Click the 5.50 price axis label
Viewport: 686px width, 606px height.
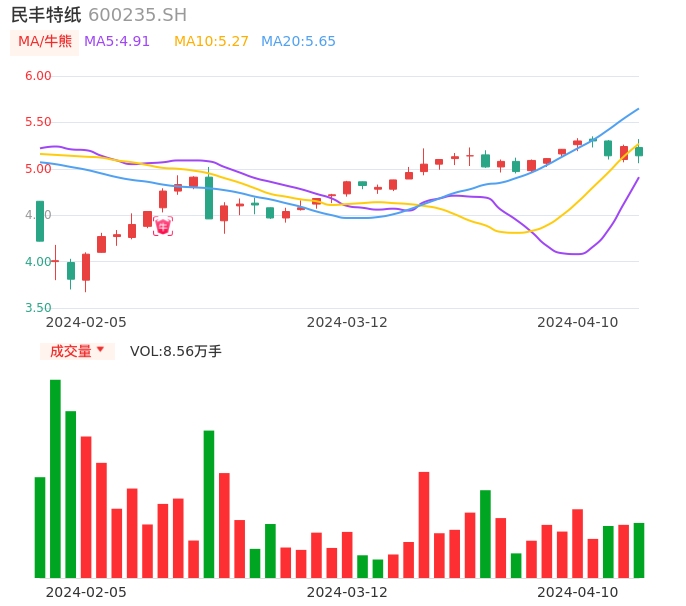[38, 122]
